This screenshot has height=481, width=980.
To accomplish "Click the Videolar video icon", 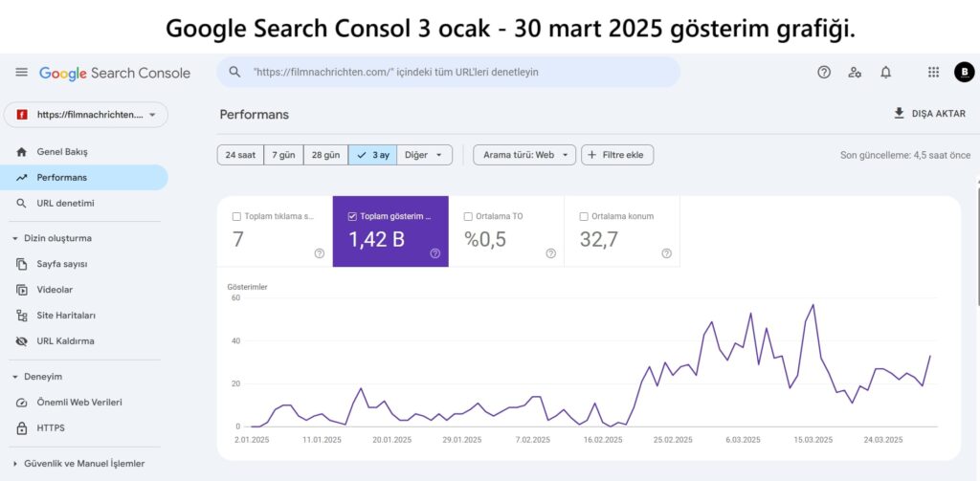I will pos(22,290).
